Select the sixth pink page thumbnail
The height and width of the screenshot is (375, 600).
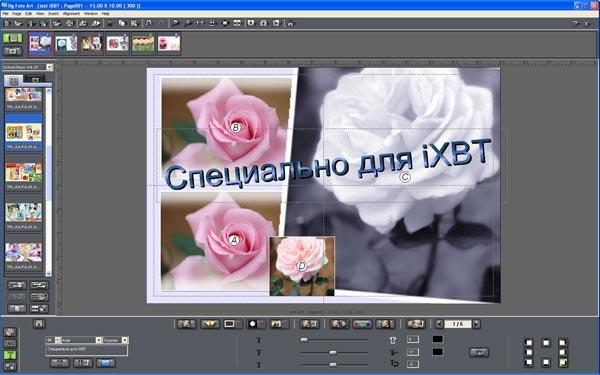tap(169, 44)
